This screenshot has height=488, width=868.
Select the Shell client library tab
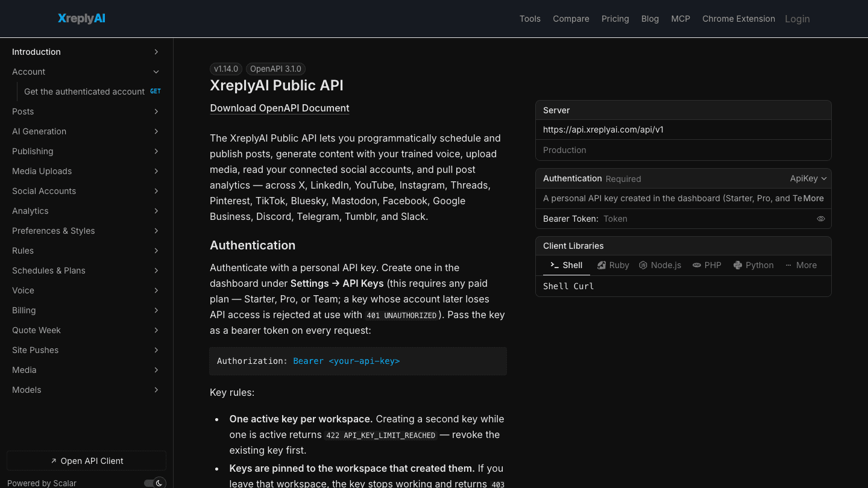click(x=567, y=265)
